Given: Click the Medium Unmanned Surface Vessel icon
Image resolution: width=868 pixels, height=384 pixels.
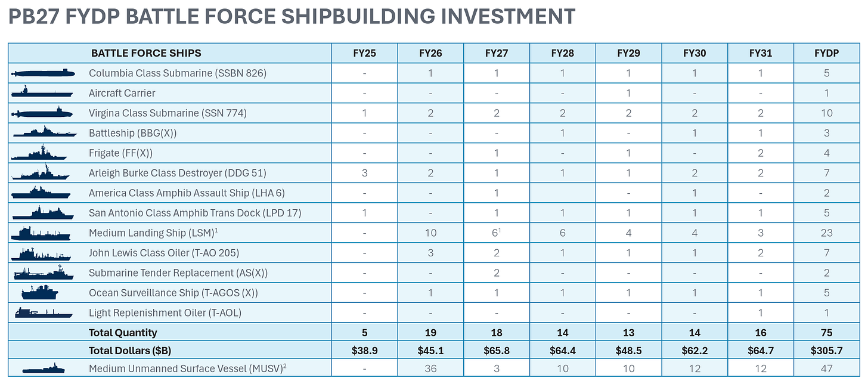Looking at the screenshot, I should (44, 368).
